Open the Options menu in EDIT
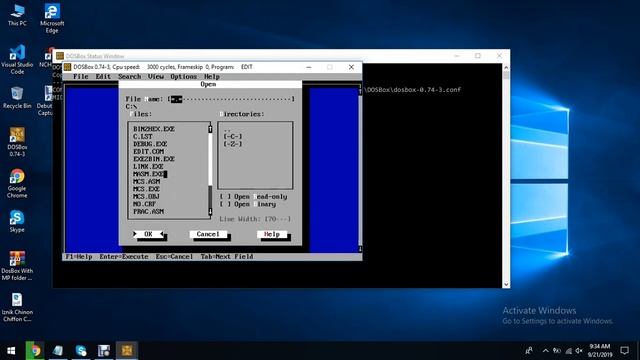 [183, 76]
